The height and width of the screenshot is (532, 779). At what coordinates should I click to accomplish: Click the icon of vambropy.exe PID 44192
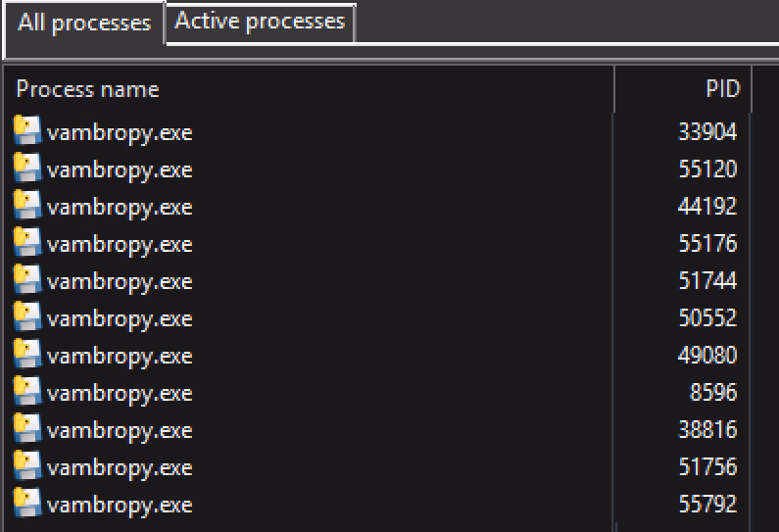click(26, 205)
